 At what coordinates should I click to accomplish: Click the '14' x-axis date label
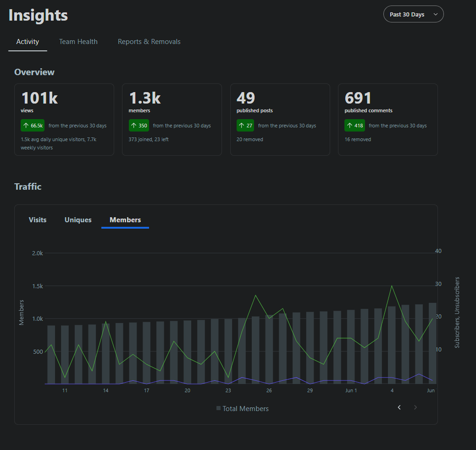click(x=105, y=390)
